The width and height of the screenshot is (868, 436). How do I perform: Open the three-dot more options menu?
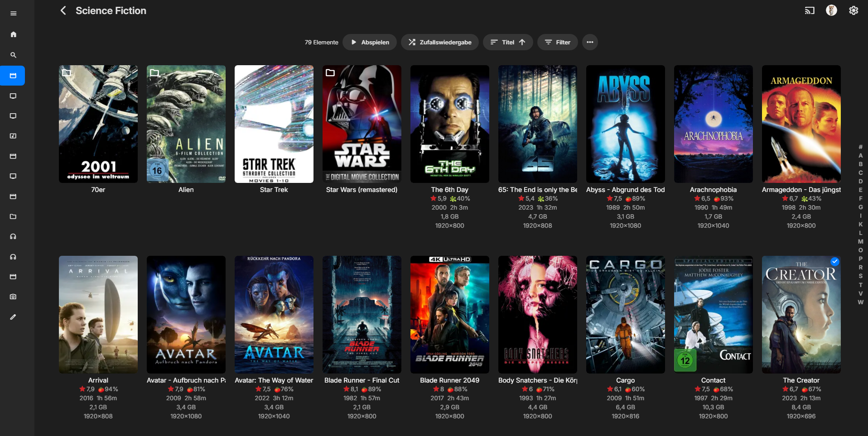(x=590, y=42)
